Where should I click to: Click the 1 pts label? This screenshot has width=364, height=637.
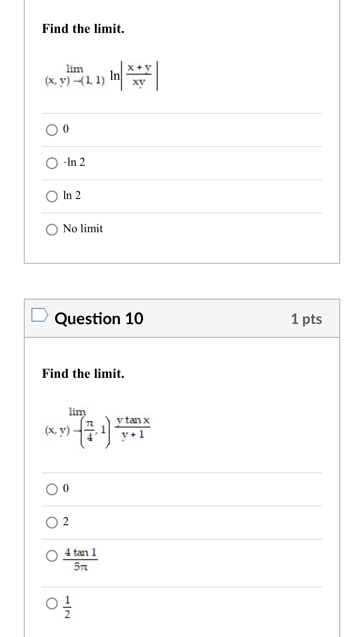tap(306, 318)
